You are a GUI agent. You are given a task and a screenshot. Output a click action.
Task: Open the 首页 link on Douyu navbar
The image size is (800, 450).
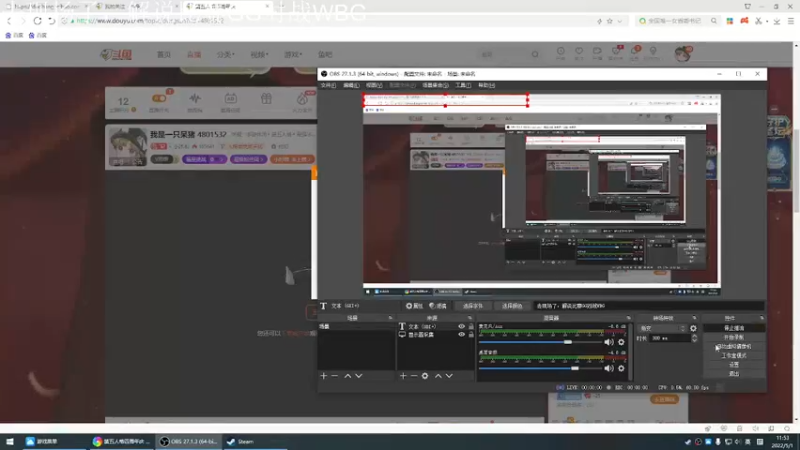[x=164, y=55]
